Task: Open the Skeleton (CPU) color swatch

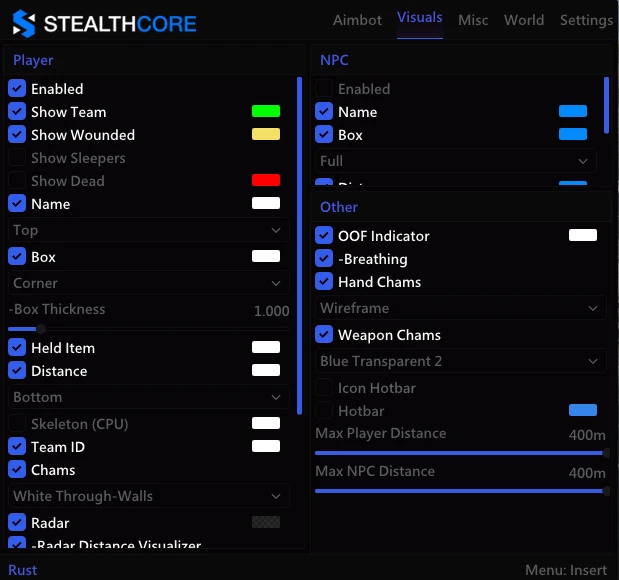Action: click(266, 423)
